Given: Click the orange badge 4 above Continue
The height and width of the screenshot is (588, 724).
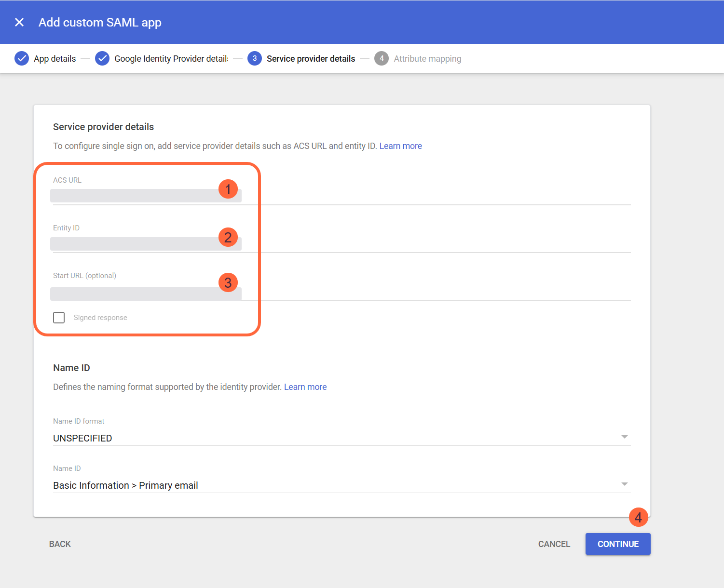Looking at the screenshot, I should pyautogui.click(x=638, y=518).
